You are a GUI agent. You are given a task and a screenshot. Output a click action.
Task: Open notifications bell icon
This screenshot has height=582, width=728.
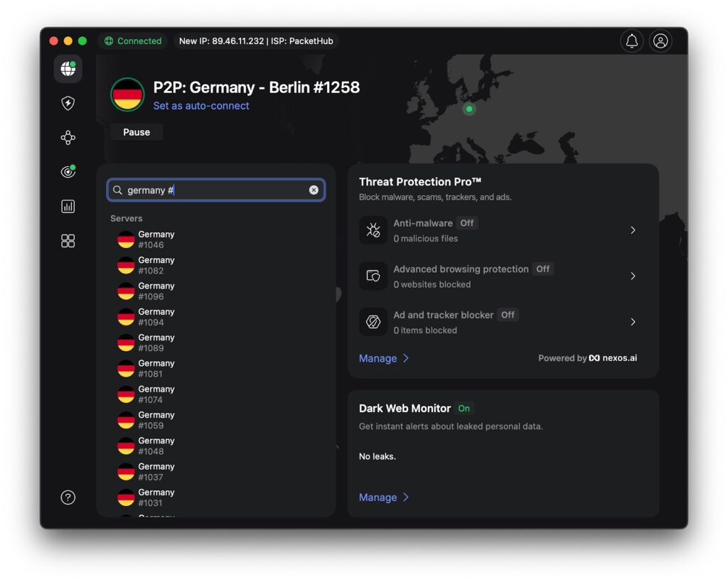(x=631, y=41)
